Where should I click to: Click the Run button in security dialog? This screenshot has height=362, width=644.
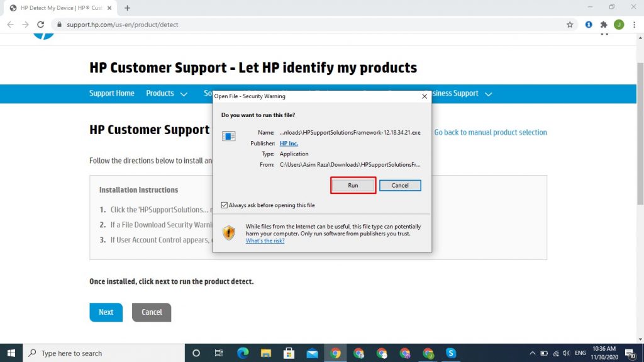353,185
